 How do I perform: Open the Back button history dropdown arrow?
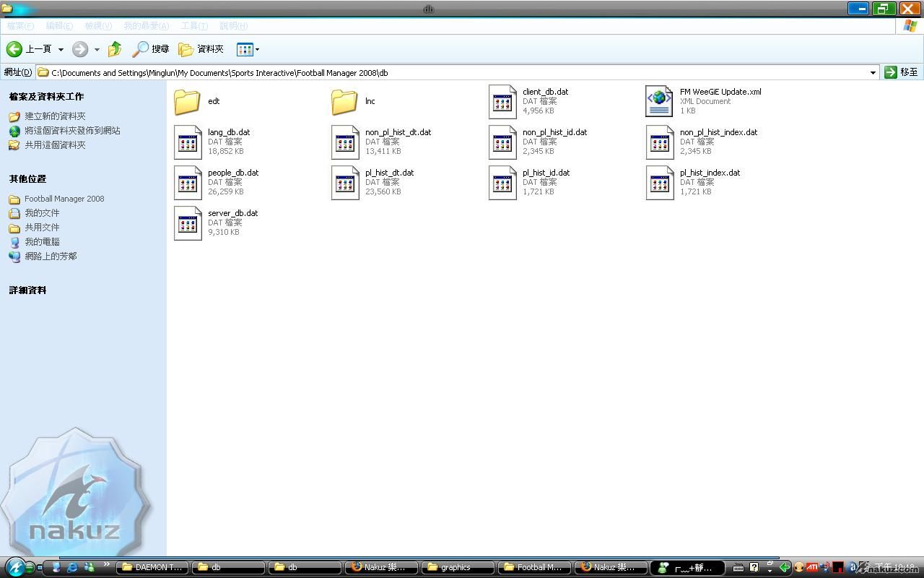pos(61,49)
